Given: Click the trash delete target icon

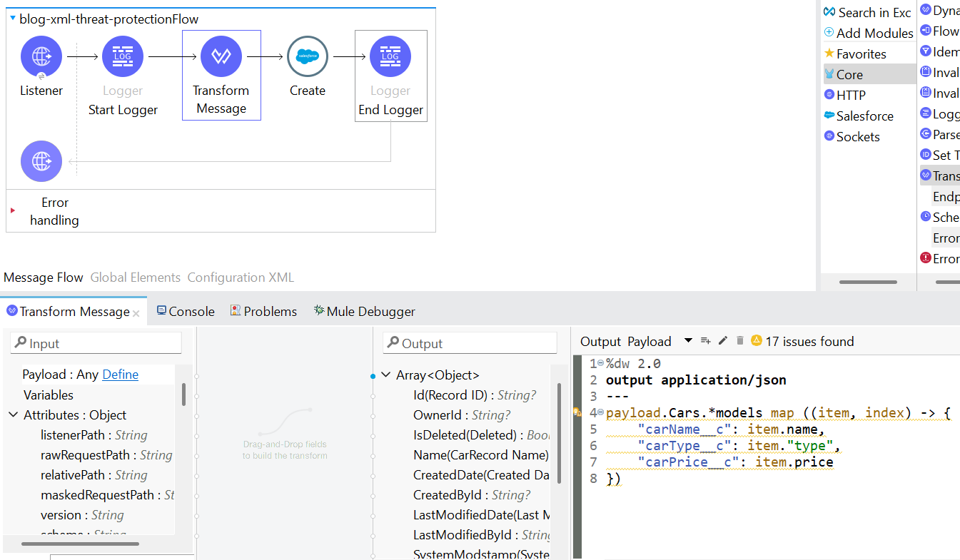Looking at the screenshot, I should (740, 341).
